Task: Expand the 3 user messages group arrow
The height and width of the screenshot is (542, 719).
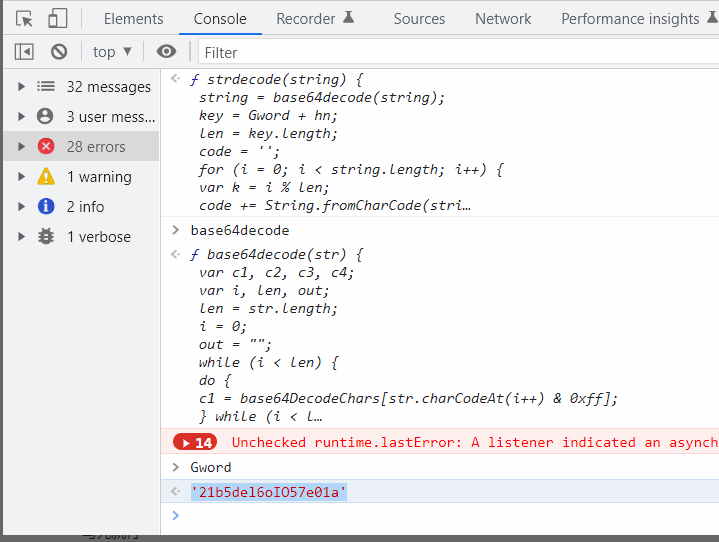Action: (21, 116)
